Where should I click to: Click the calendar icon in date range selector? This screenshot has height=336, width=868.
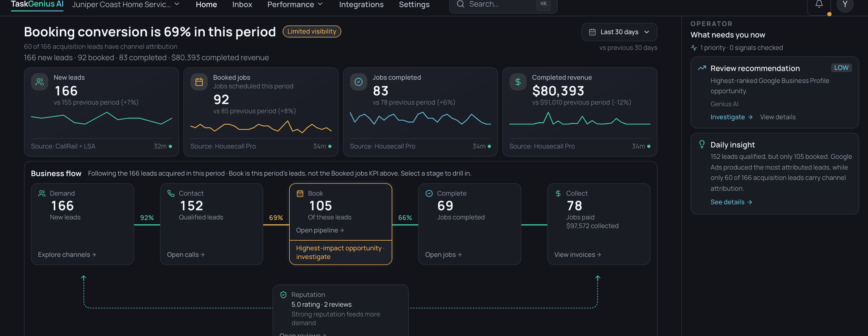[592, 32]
